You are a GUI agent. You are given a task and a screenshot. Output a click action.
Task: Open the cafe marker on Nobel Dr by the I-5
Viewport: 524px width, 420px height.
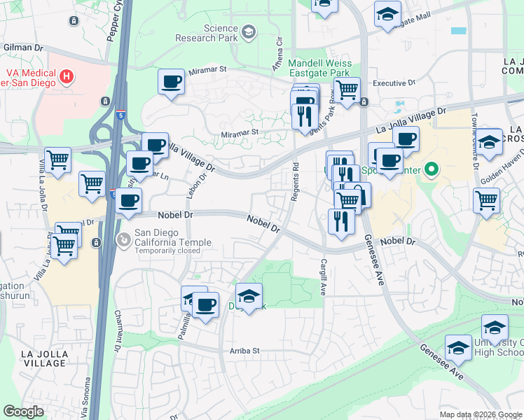point(129,202)
